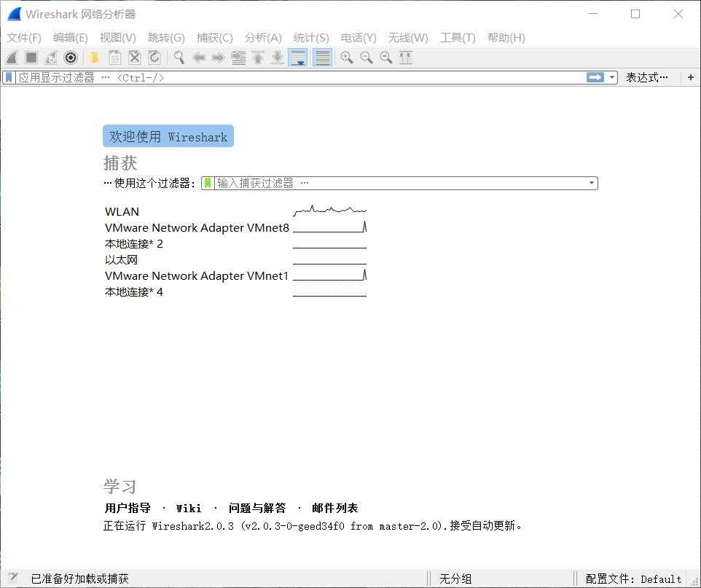Screen dimensions: 701x588
Task: Reset text size to normal icon
Action: point(385,58)
